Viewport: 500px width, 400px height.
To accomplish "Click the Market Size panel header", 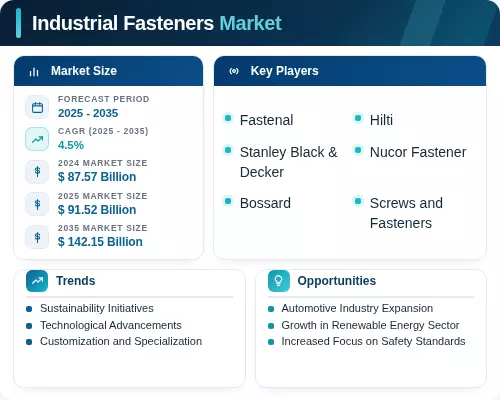I will (108, 71).
